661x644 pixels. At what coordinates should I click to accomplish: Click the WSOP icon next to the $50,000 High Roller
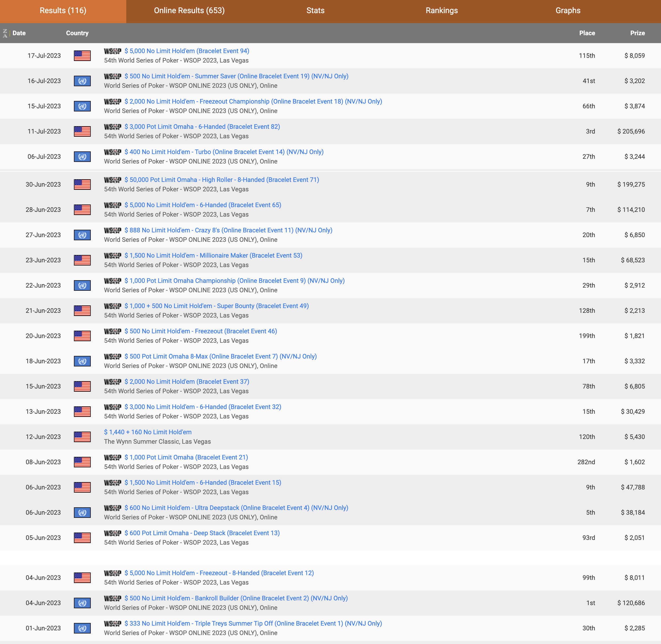click(x=113, y=180)
